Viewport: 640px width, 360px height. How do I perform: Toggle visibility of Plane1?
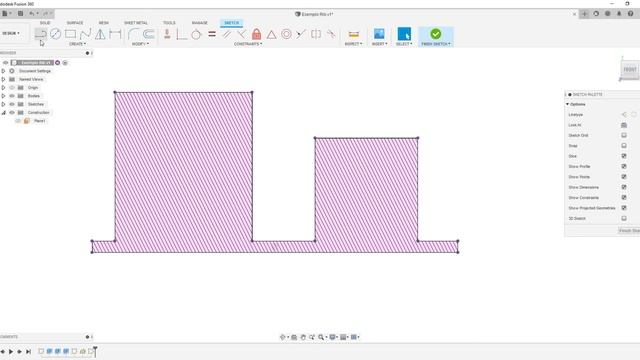click(x=18, y=121)
